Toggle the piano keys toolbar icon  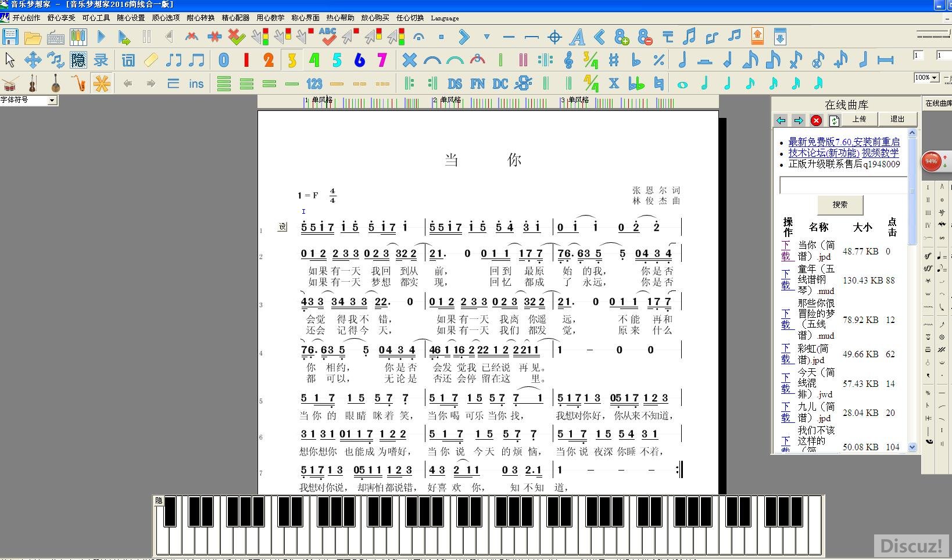coord(78,38)
